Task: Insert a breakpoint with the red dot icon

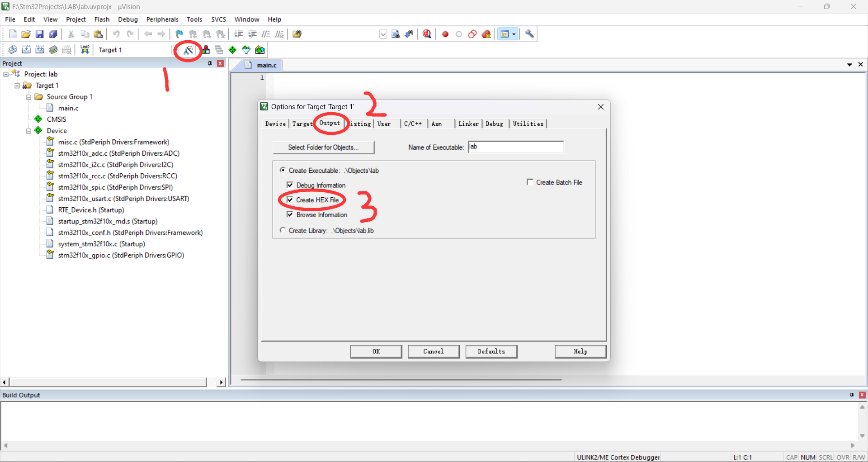Action: [x=445, y=34]
